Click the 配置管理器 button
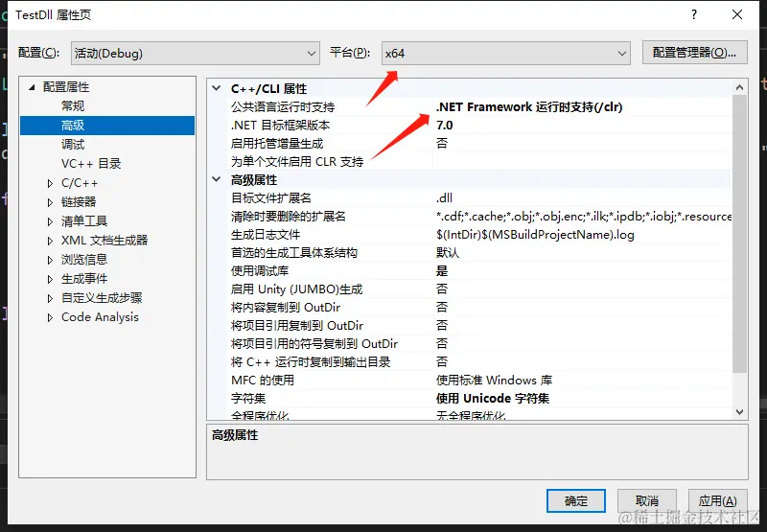This screenshot has width=767, height=532. pyautogui.click(x=694, y=53)
